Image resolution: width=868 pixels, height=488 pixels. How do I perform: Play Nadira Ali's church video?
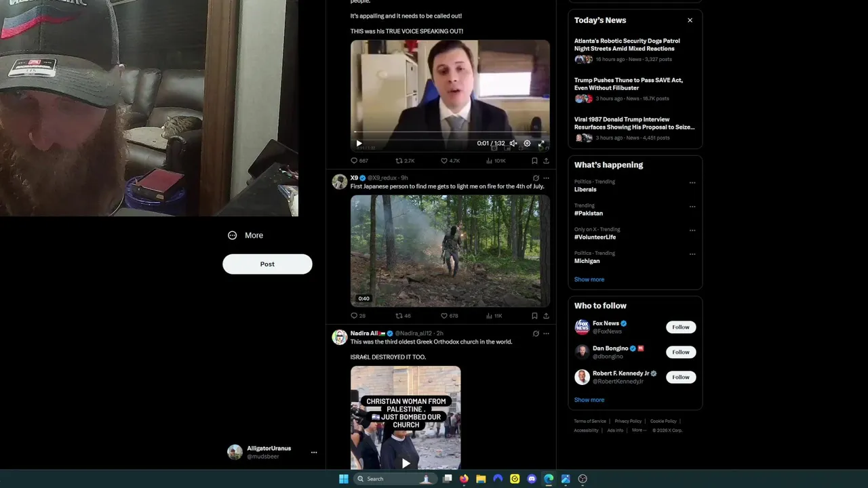pyautogui.click(x=406, y=464)
